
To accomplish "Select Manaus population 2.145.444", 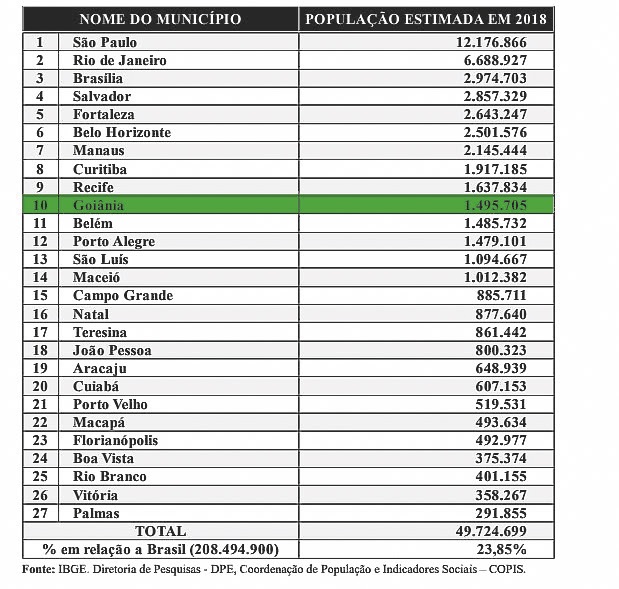I will pyautogui.click(x=487, y=150).
